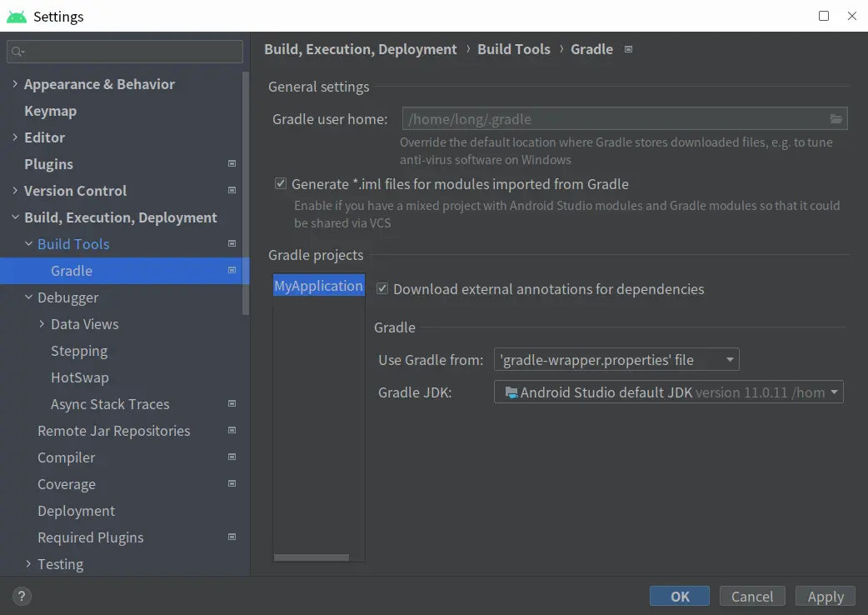Click the project-level icon beside the Gradle breadcrumb

pyautogui.click(x=629, y=49)
